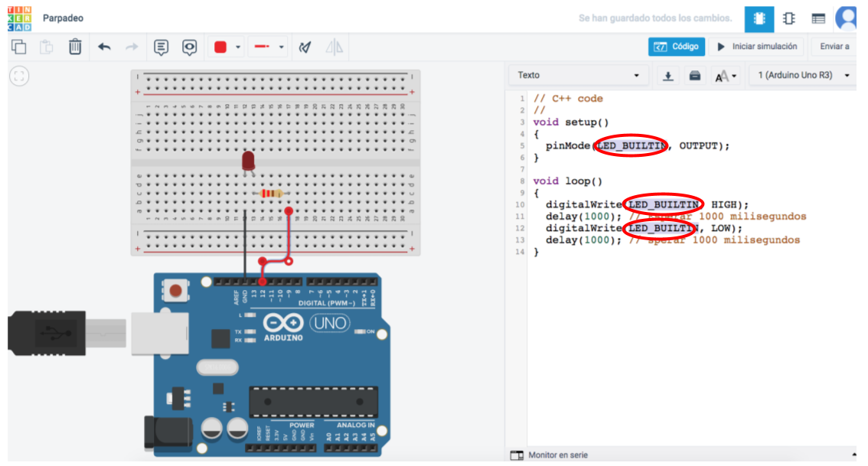This screenshot has width=868, height=466.
Task: Select the red LED on the breadboard
Action: [x=248, y=161]
